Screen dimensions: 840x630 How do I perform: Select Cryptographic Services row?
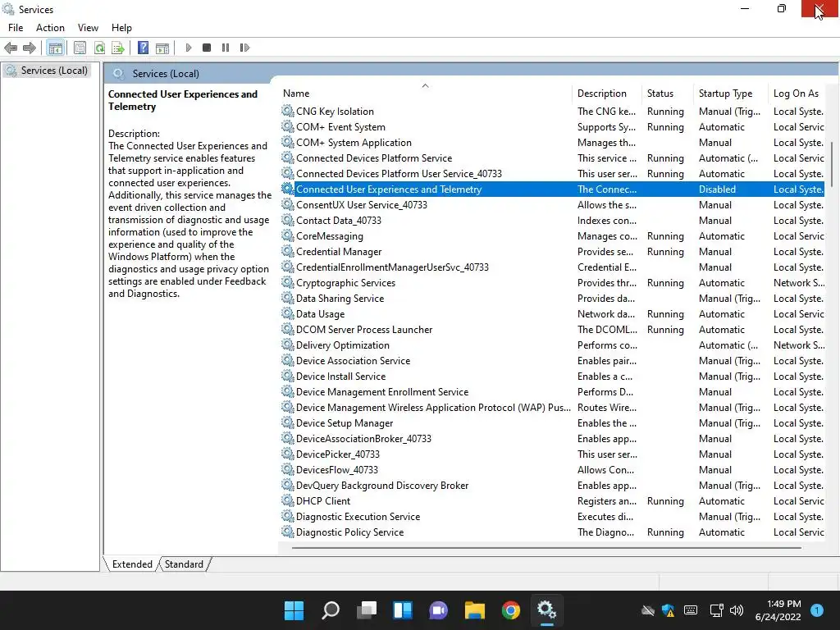[x=552, y=283]
